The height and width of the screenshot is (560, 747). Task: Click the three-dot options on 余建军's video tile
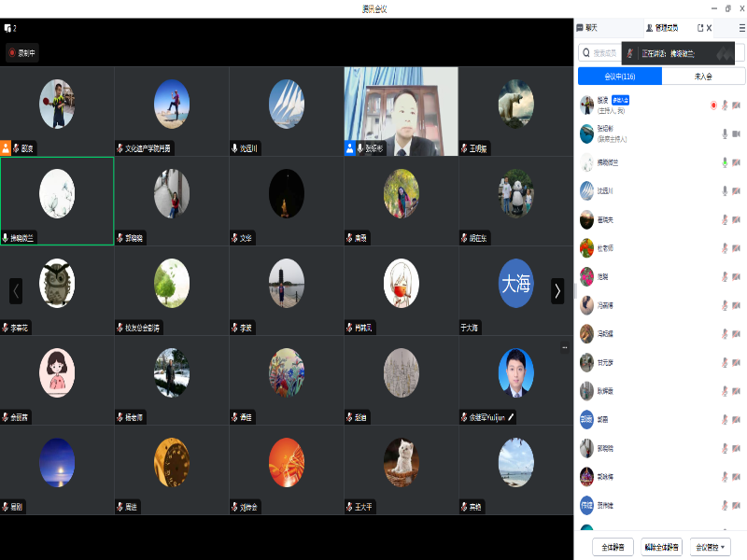pos(564,347)
